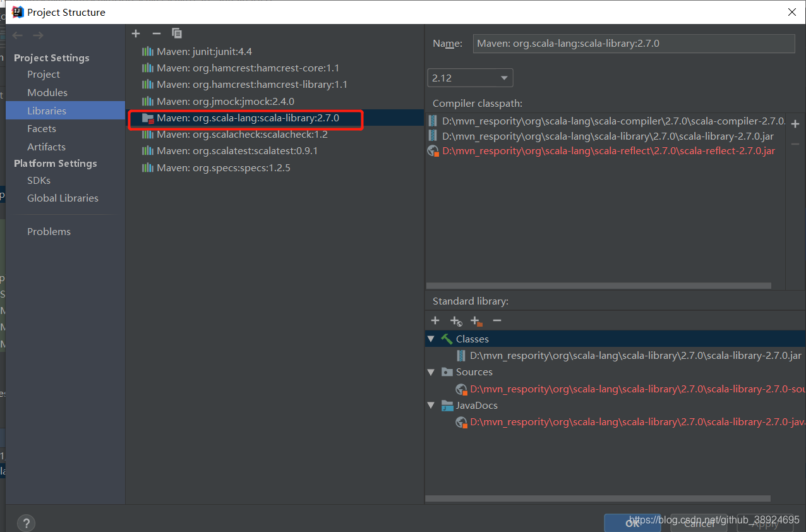The width and height of the screenshot is (806, 532).
Task: Navigate forward with right arrow
Action: click(x=38, y=35)
